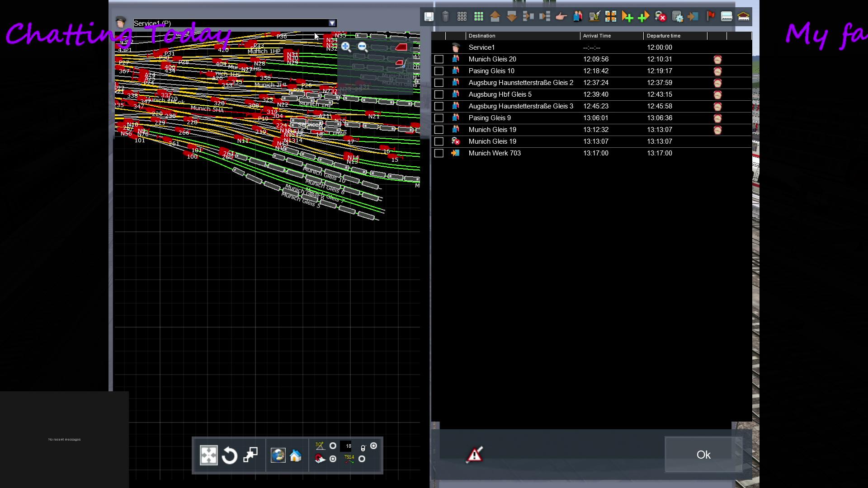The height and width of the screenshot is (488, 868).
Task: Tick the checkbox for Munich Gleis 20
Action: (x=439, y=59)
